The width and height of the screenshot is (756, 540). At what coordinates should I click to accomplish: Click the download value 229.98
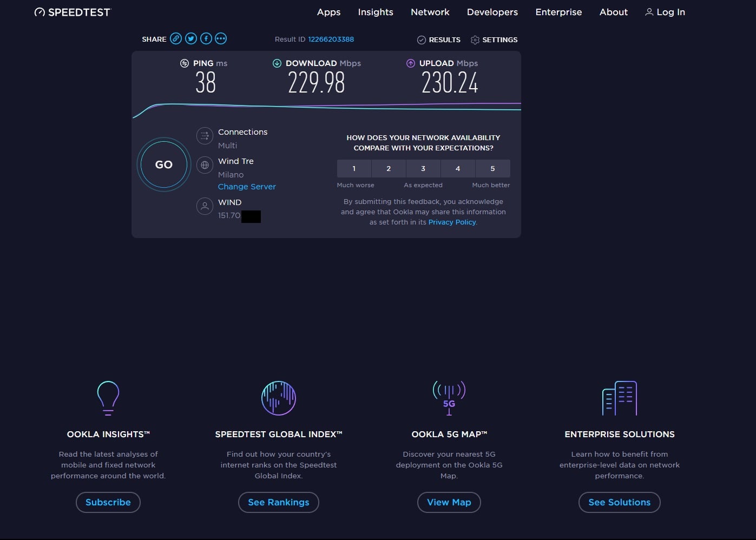tap(317, 83)
